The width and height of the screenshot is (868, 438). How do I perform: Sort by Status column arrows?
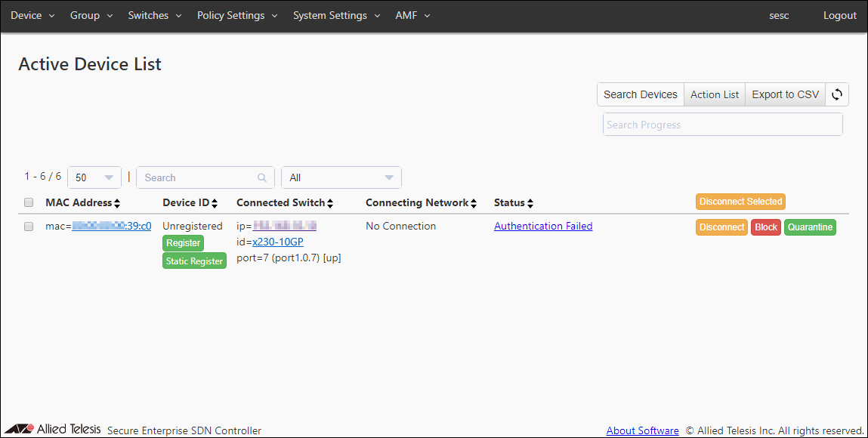pyautogui.click(x=530, y=203)
